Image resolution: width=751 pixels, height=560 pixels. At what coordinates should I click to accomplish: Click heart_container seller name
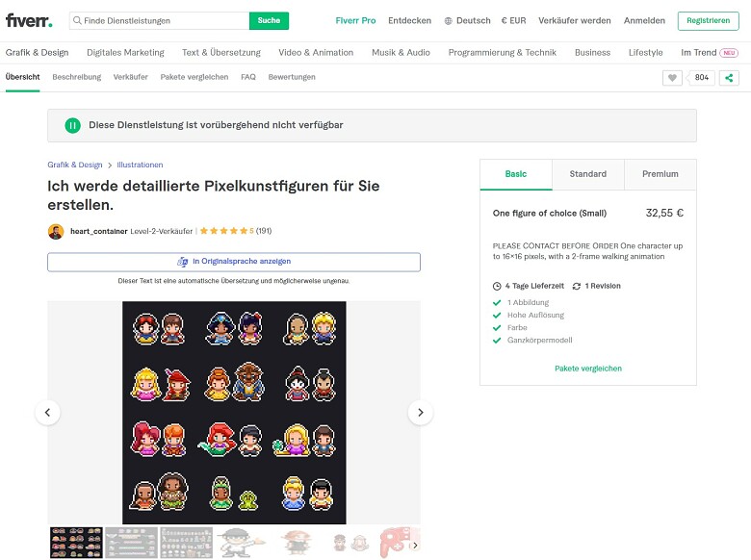(x=98, y=231)
